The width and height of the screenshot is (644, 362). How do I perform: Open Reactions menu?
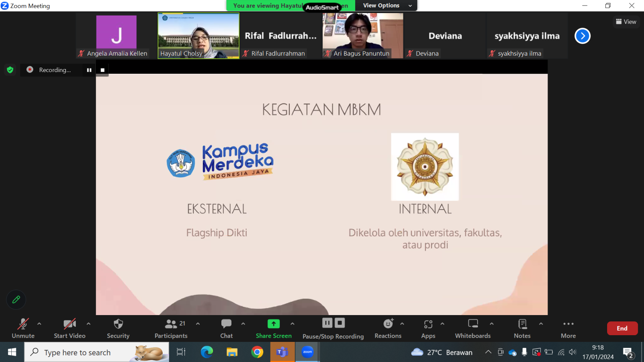388,328
